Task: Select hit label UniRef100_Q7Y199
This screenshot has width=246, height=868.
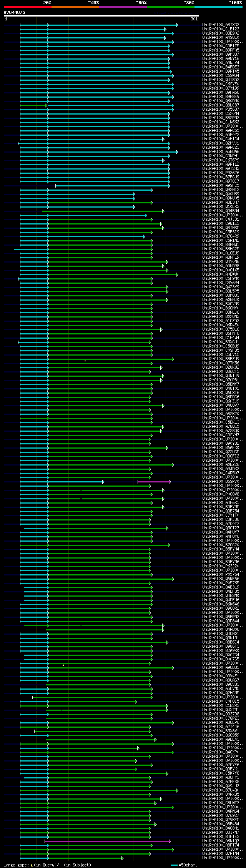Action: point(221,88)
